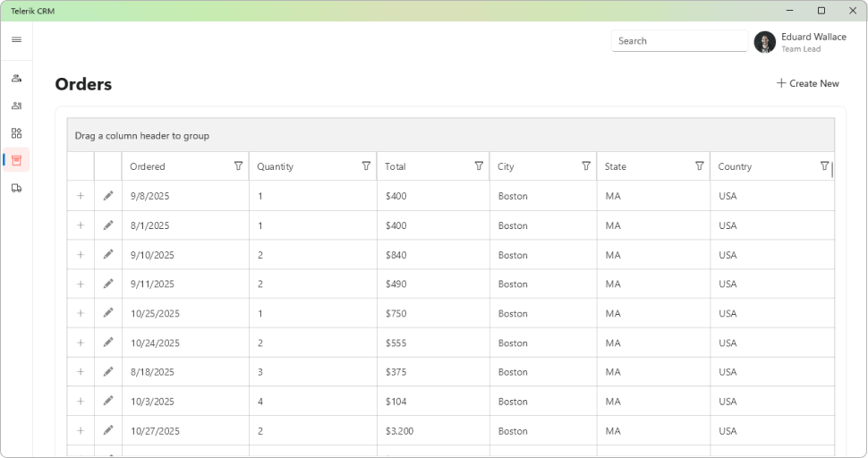Viewport: 868px width, 458px height.
Task: Edit the order dated 9/11/2025
Action: (x=108, y=284)
